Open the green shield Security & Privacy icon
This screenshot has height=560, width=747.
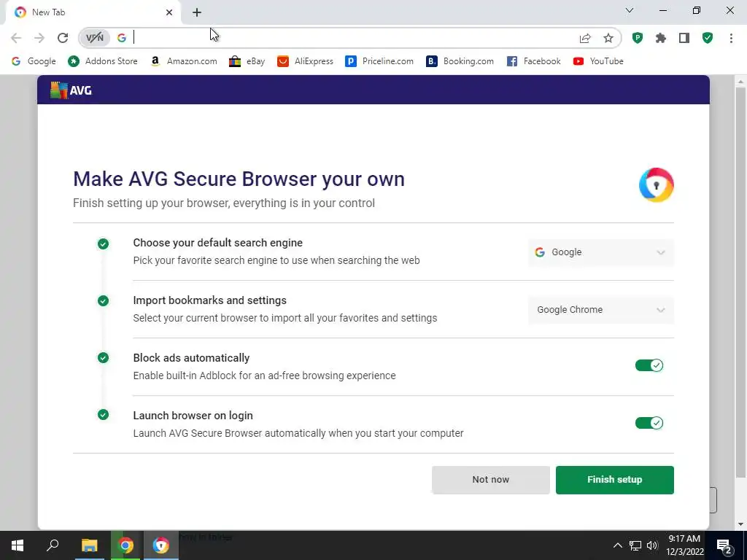click(708, 38)
